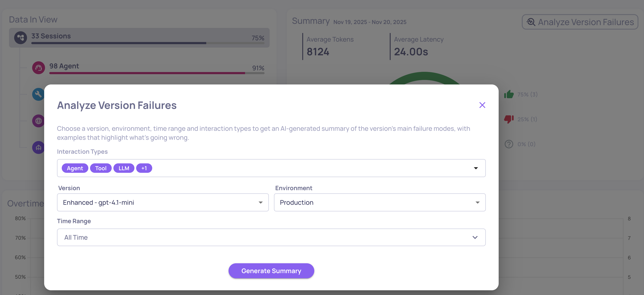Click the wrench Tool icon
Screen dimensions: 644x295
tap(38, 94)
